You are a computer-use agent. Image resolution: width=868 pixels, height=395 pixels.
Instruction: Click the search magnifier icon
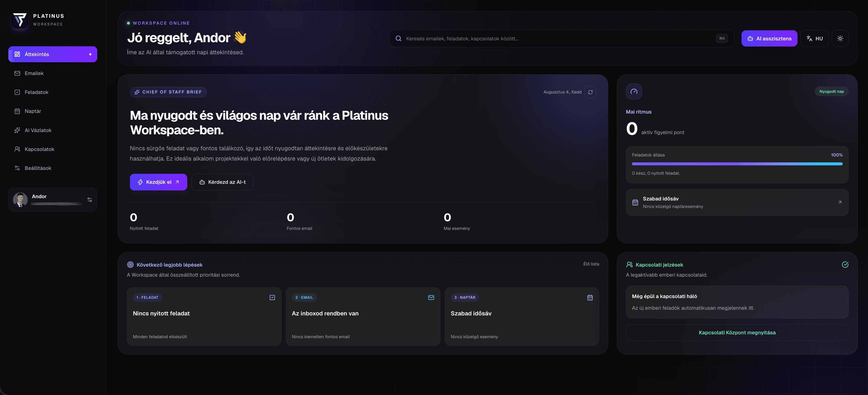pos(398,38)
